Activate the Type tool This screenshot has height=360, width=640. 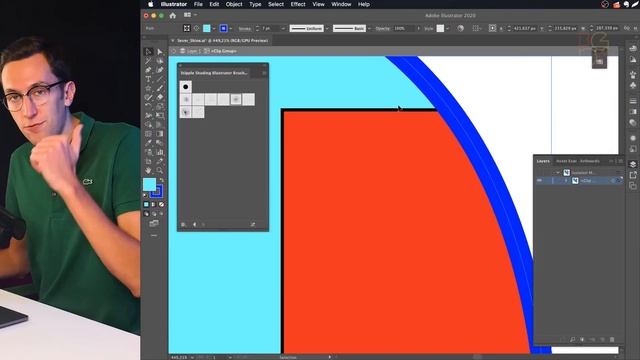(x=149, y=79)
